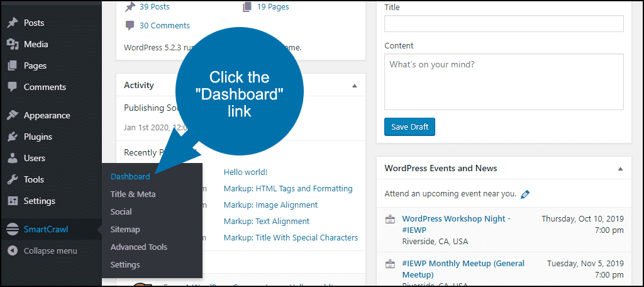Click the Plugins plug icon
Screen dimensions: 644x287
pos(13,137)
